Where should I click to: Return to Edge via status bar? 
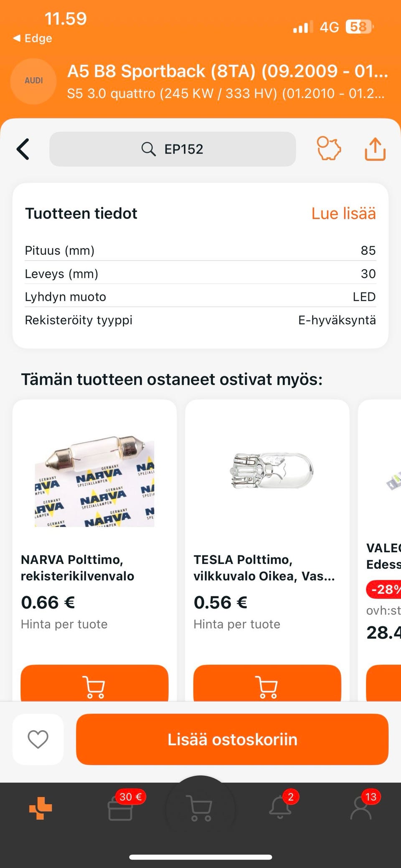(33, 38)
